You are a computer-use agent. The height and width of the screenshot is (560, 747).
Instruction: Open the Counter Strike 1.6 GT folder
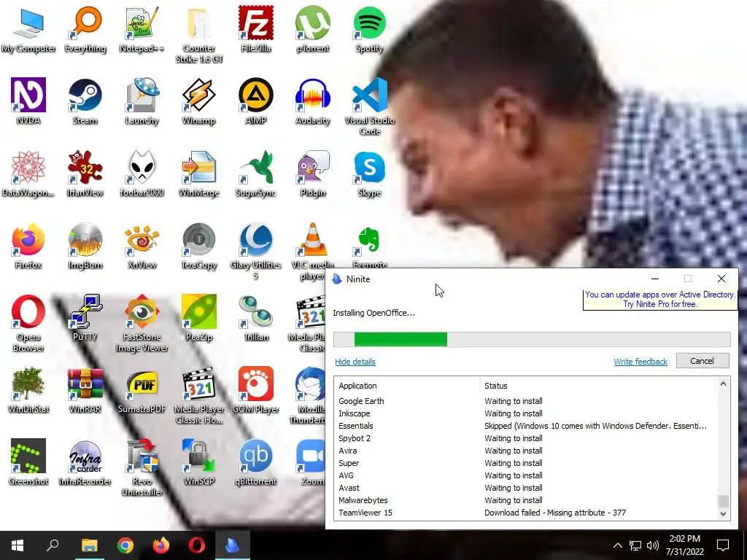(x=198, y=35)
